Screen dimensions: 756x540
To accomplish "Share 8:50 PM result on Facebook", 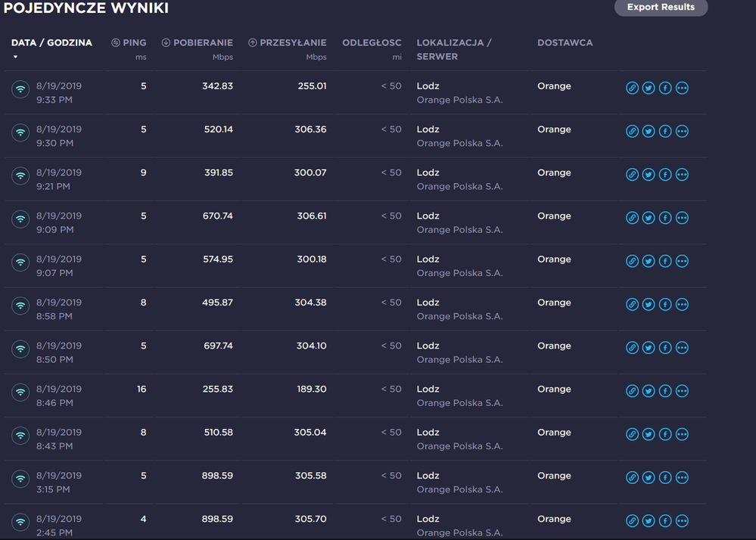I will click(x=665, y=347).
